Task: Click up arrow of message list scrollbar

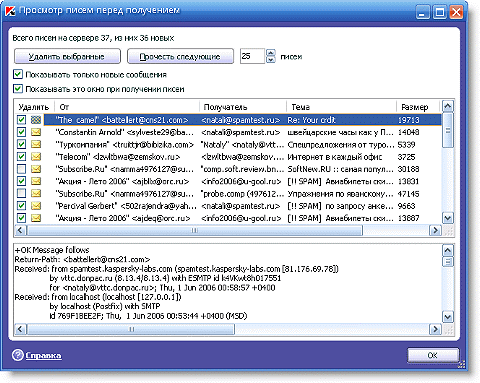Action: [448, 106]
